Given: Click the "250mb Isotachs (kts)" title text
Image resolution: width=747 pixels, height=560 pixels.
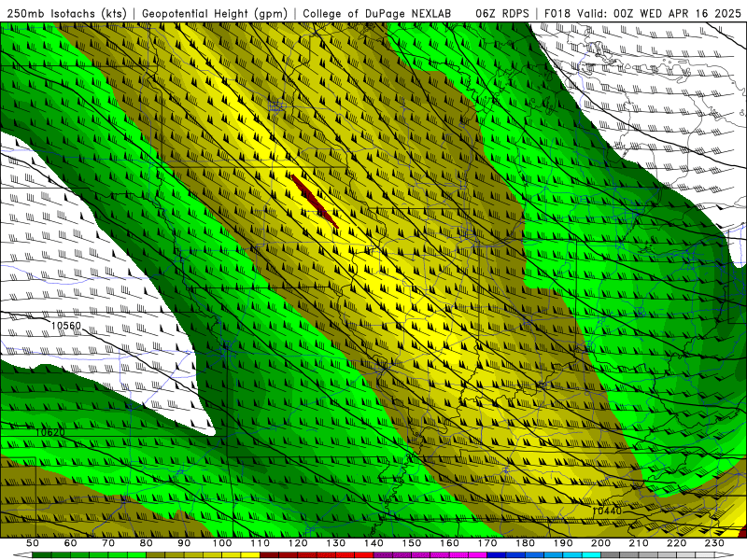Looking at the screenshot, I should [x=65, y=13].
